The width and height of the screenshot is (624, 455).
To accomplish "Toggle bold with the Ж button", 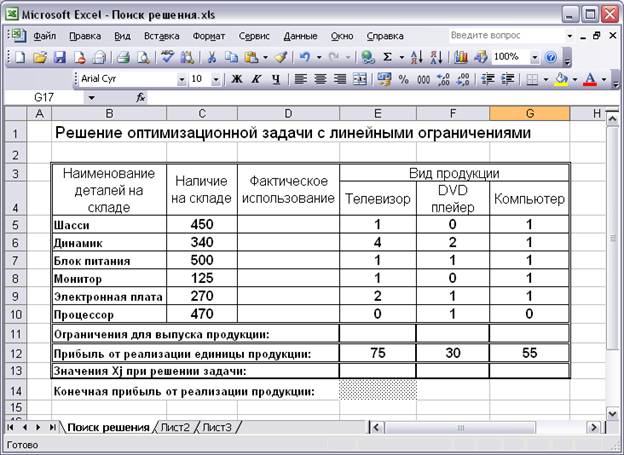I will pos(237,79).
